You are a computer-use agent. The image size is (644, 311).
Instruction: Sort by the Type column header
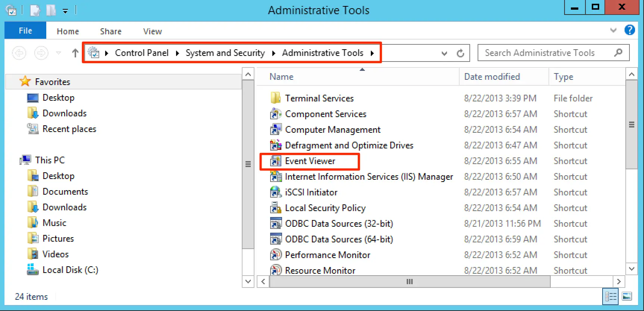[x=587, y=76]
